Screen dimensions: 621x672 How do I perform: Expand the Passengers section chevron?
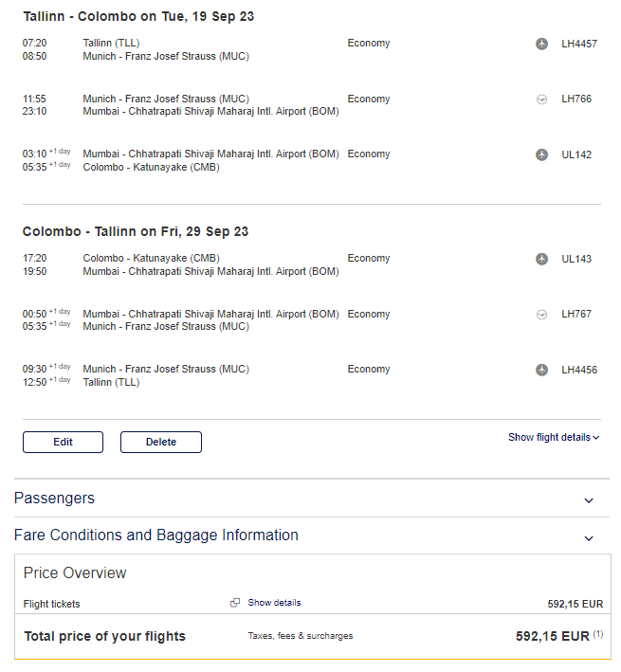pyautogui.click(x=589, y=500)
